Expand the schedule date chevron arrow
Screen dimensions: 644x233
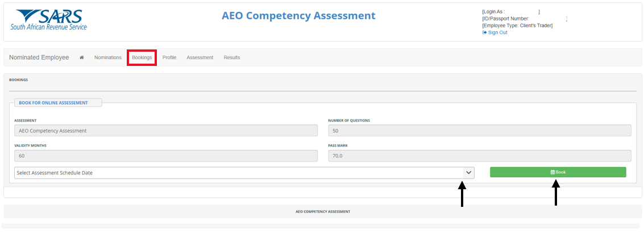[468, 173]
